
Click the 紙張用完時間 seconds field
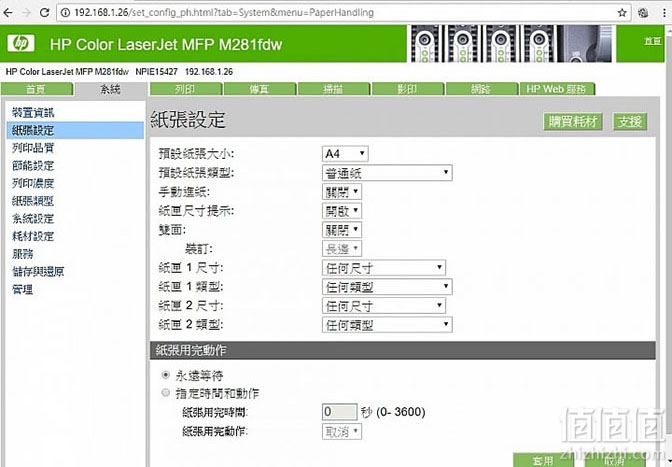(x=339, y=412)
